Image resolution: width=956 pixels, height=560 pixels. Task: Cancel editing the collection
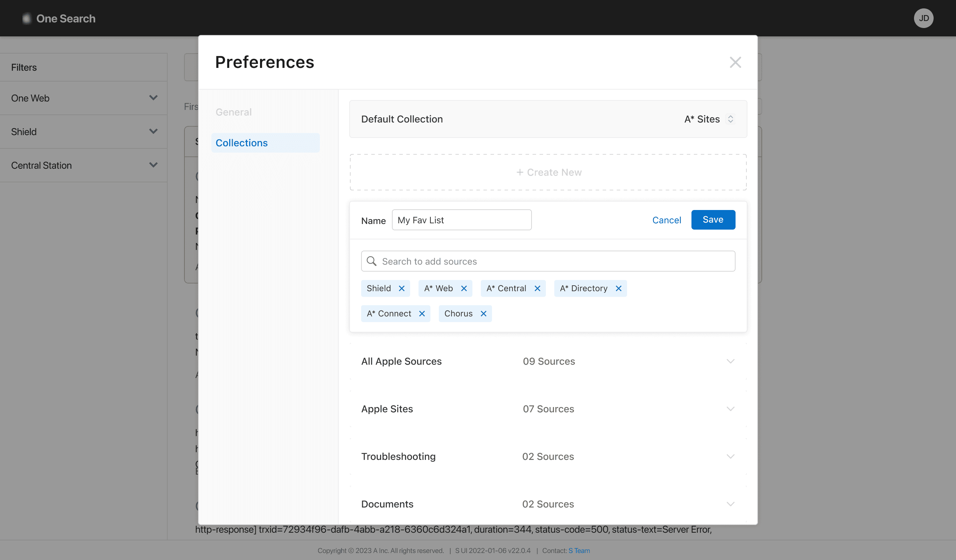[666, 220]
